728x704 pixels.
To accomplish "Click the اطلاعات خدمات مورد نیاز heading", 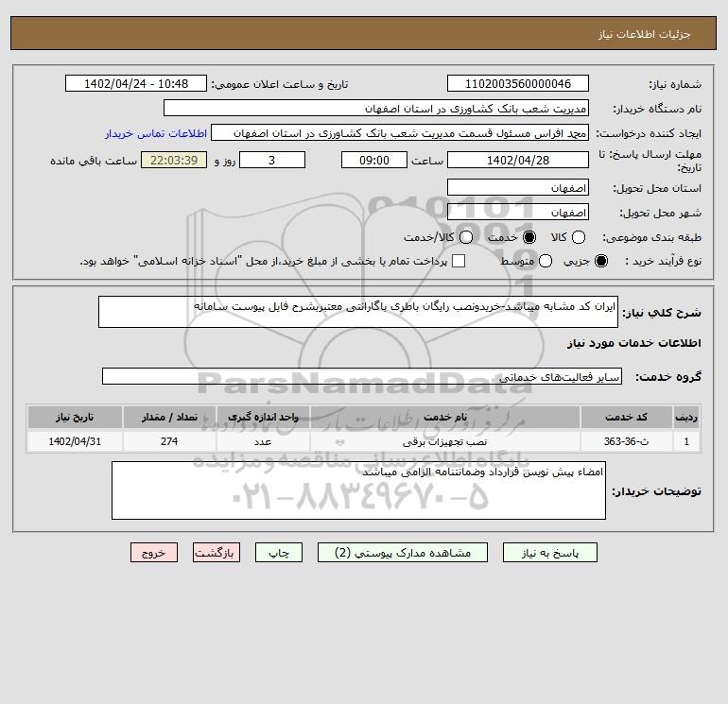I will [x=633, y=343].
